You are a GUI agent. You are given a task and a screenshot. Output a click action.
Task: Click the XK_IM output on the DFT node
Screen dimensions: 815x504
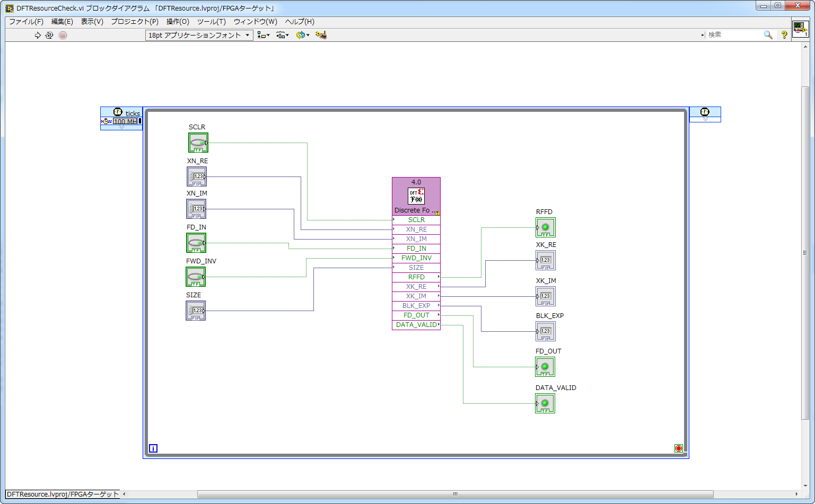(x=416, y=296)
